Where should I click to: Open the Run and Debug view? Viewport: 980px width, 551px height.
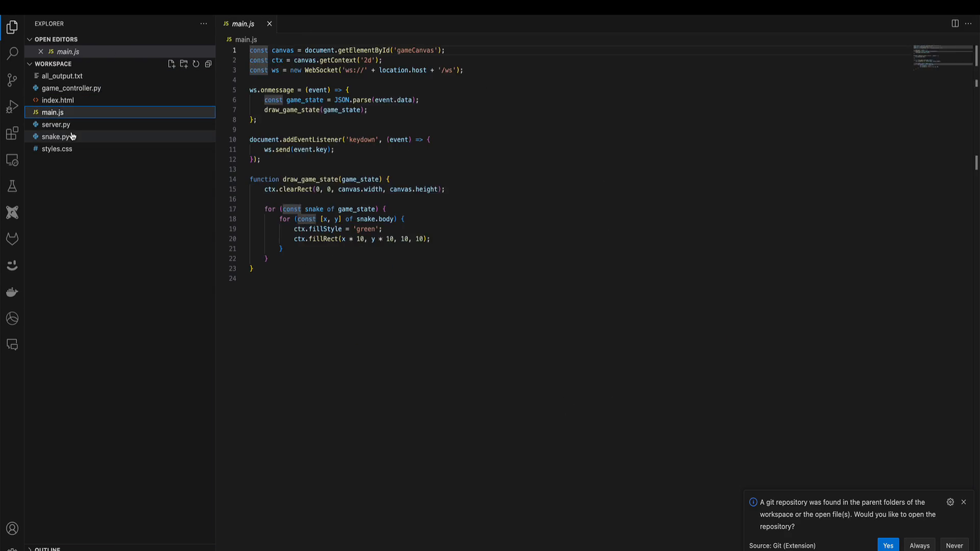pyautogui.click(x=12, y=106)
